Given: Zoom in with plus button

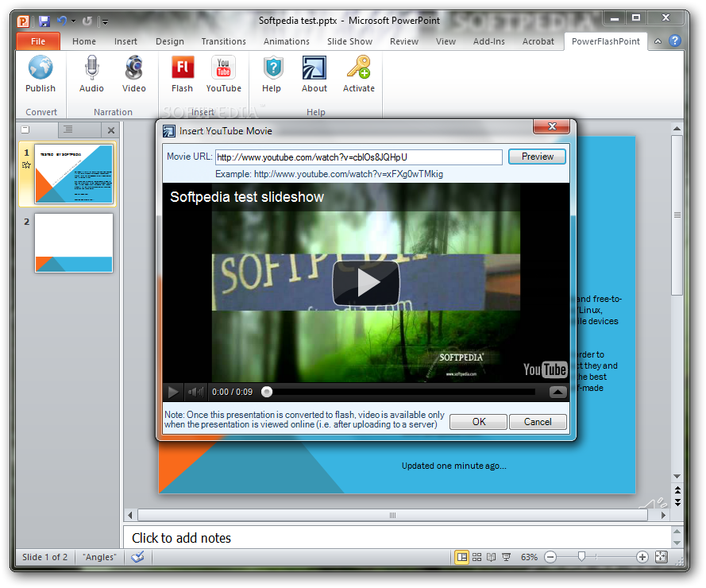Looking at the screenshot, I should point(642,557).
